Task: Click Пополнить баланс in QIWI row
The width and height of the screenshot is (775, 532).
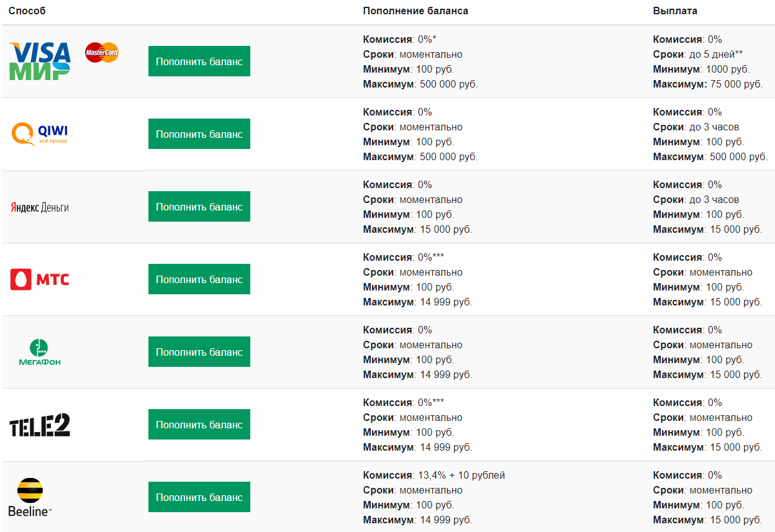Action: pyautogui.click(x=199, y=134)
